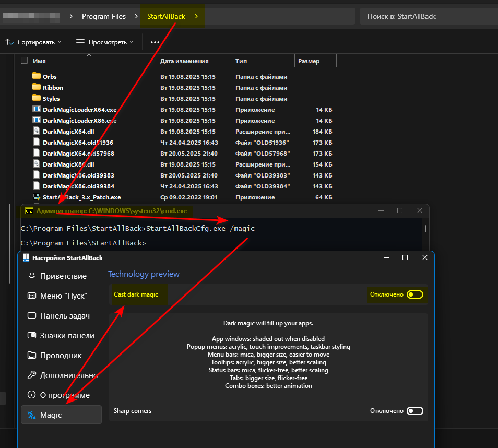Switch to the Проводник section
The width and height of the screenshot is (498, 448).
point(61,356)
